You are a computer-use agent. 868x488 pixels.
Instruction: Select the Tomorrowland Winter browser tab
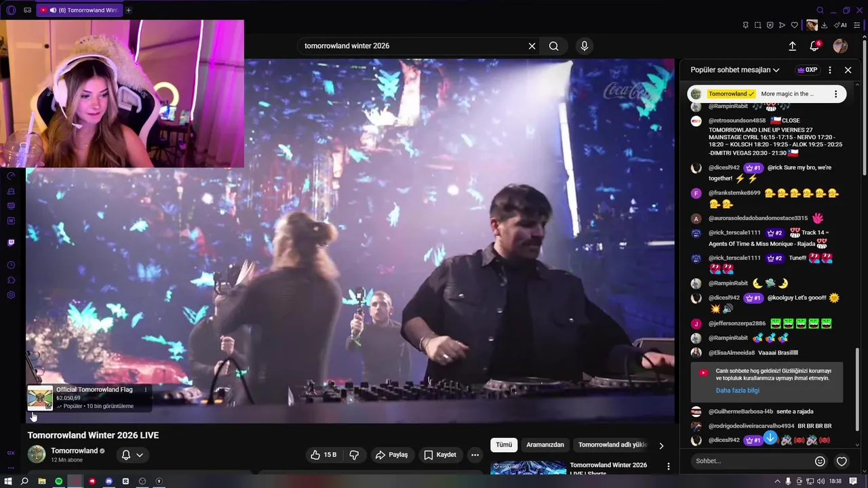tap(79, 10)
